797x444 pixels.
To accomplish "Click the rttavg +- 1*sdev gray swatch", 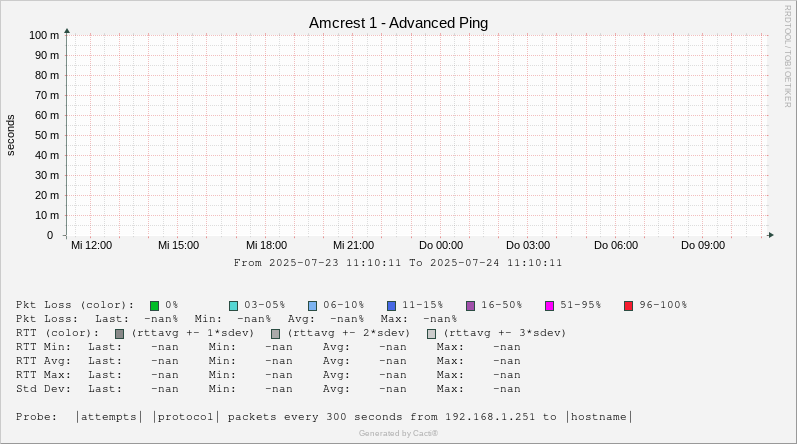I will tap(120, 333).
